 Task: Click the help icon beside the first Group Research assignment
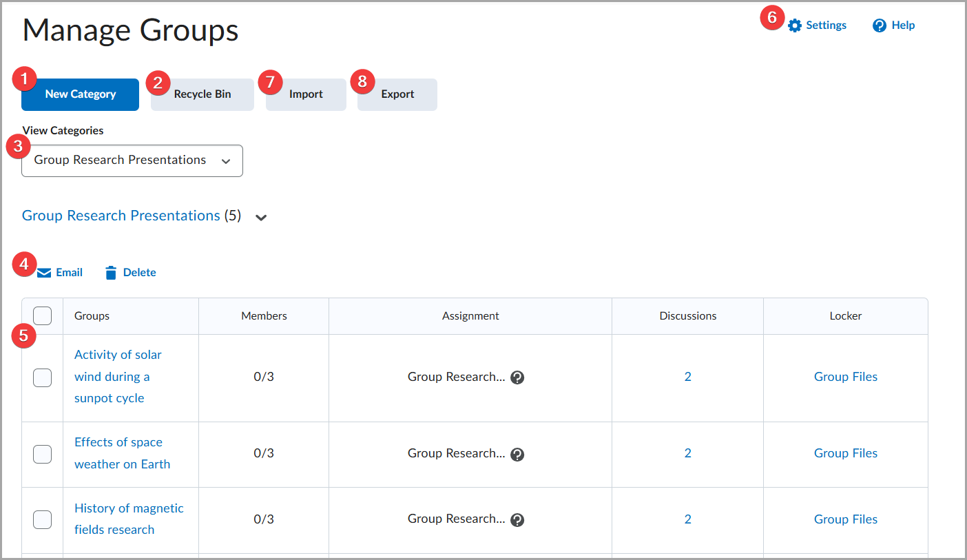(517, 377)
